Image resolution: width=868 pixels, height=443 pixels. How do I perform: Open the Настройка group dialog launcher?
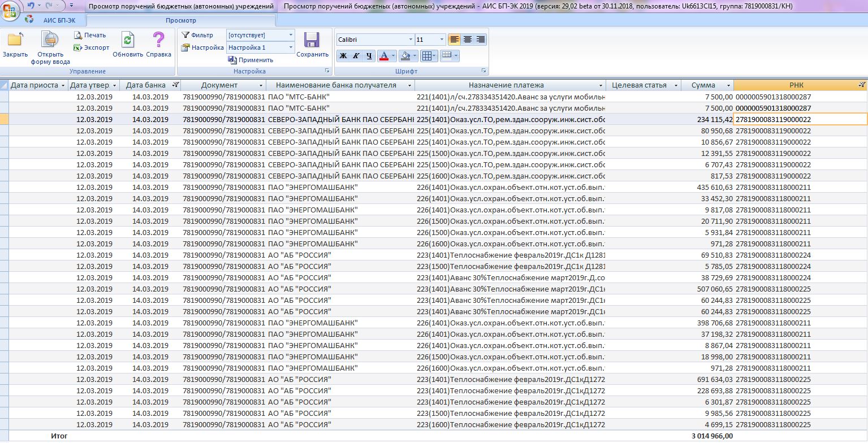[x=327, y=71]
